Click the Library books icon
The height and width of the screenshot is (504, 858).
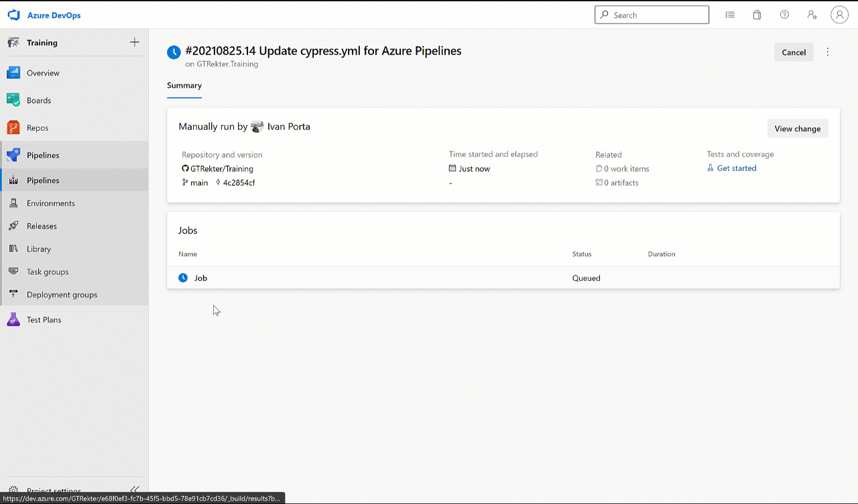pos(13,249)
